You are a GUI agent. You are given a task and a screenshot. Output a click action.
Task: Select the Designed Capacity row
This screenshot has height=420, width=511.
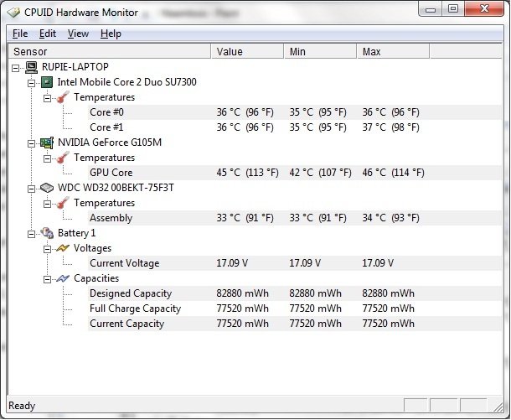click(295, 293)
